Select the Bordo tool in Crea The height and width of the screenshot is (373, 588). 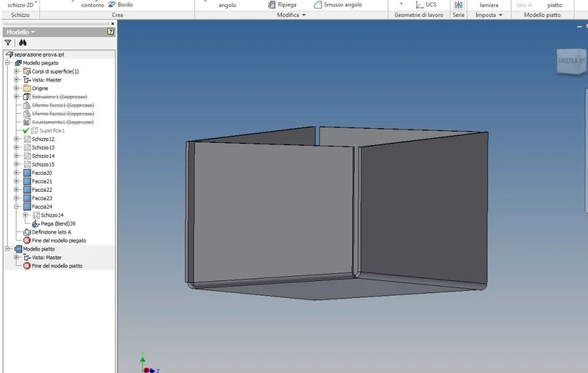coord(121,5)
